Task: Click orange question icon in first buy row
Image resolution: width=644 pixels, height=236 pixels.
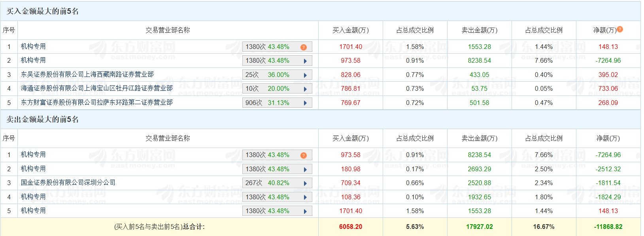Action: click(x=304, y=47)
